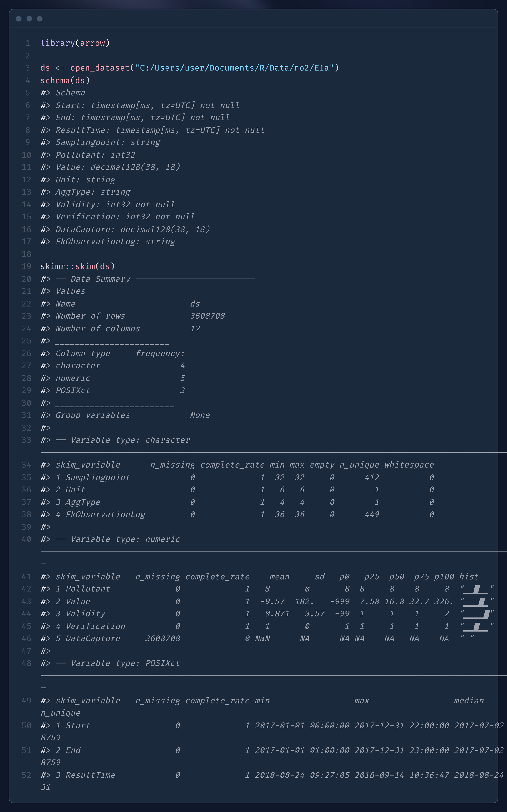507x812 pixels.
Task: Click the open_dataset function name
Action: pos(100,68)
